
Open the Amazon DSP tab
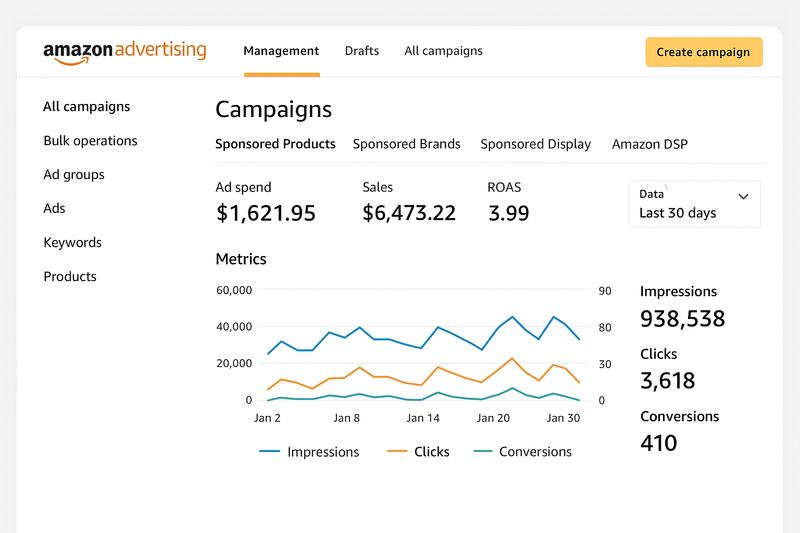pyautogui.click(x=649, y=144)
